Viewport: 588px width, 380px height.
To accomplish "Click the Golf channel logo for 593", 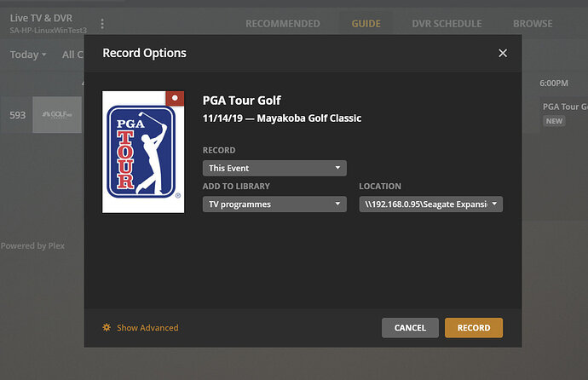I will point(57,115).
